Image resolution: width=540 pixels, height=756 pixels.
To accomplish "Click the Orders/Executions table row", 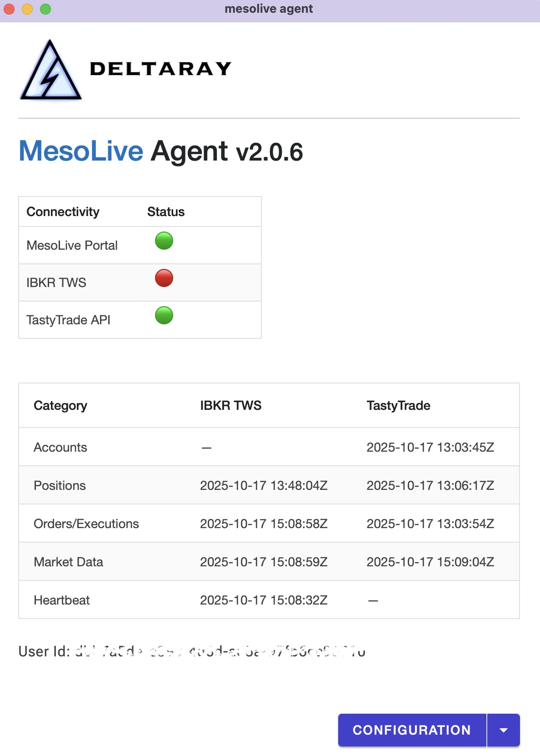I will pos(86,524).
